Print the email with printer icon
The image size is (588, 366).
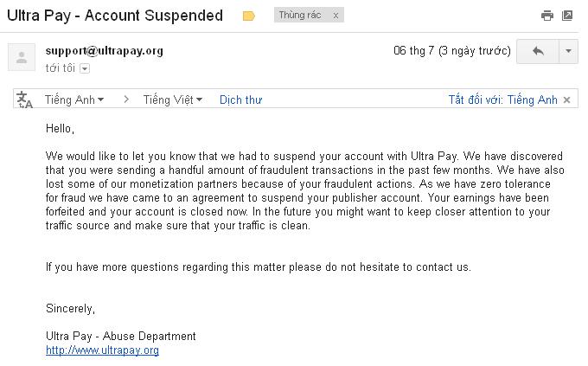pos(546,16)
